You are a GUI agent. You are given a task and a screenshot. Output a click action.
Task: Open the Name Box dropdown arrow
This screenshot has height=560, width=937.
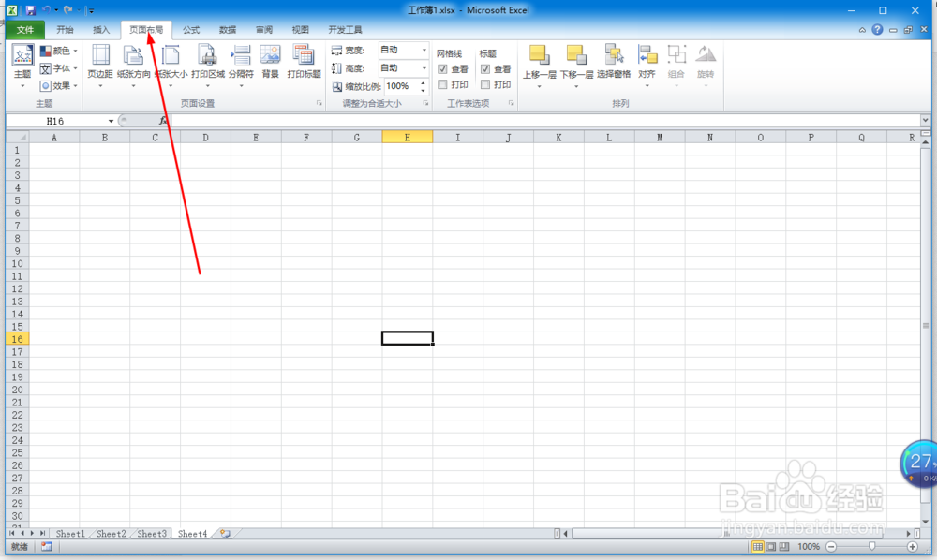pyautogui.click(x=111, y=121)
